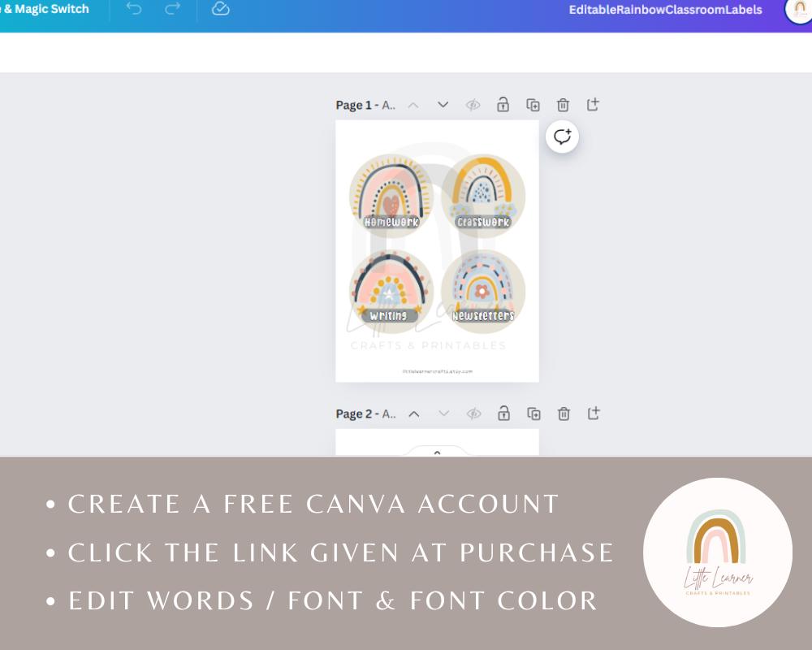Hide Page 2 using its eye icon

(474, 414)
